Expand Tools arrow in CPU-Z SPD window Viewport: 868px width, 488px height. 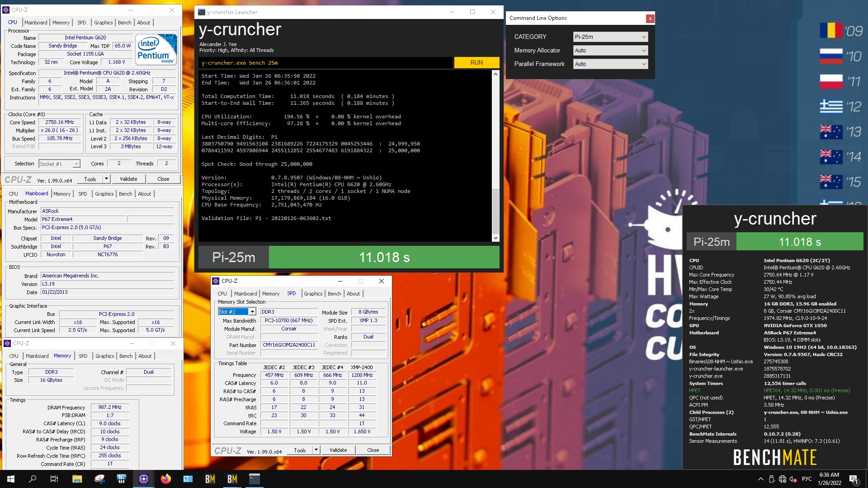click(x=316, y=450)
